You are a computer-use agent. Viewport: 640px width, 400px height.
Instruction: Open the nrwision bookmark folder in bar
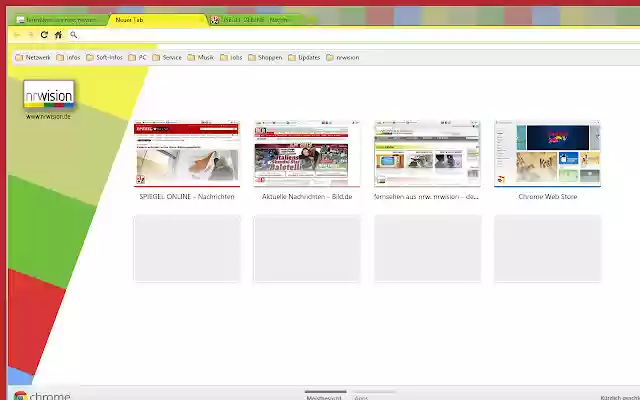tap(342, 58)
